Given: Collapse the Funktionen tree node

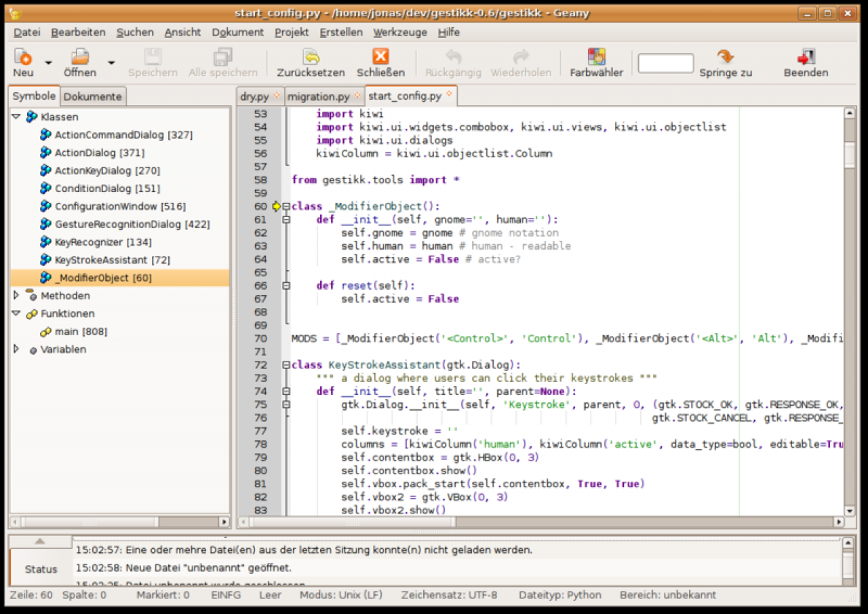Looking at the screenshot, I should [x=16, y=313].
